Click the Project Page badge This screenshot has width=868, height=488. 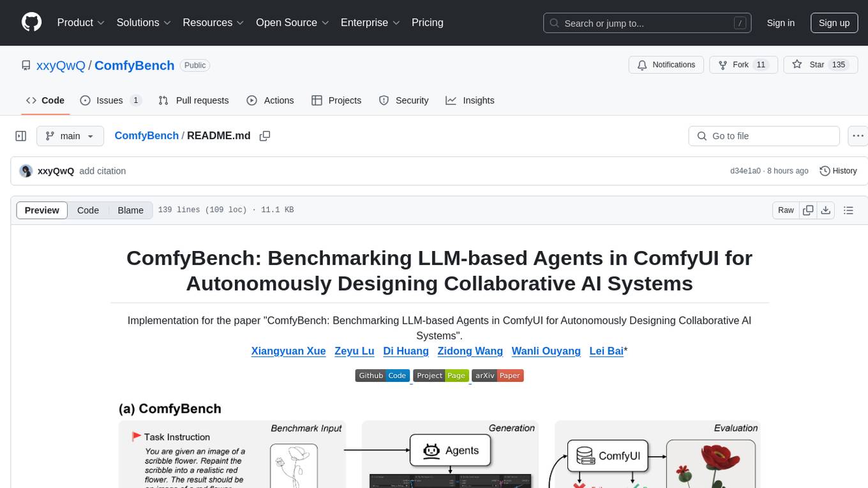click(x=441, y=376)
